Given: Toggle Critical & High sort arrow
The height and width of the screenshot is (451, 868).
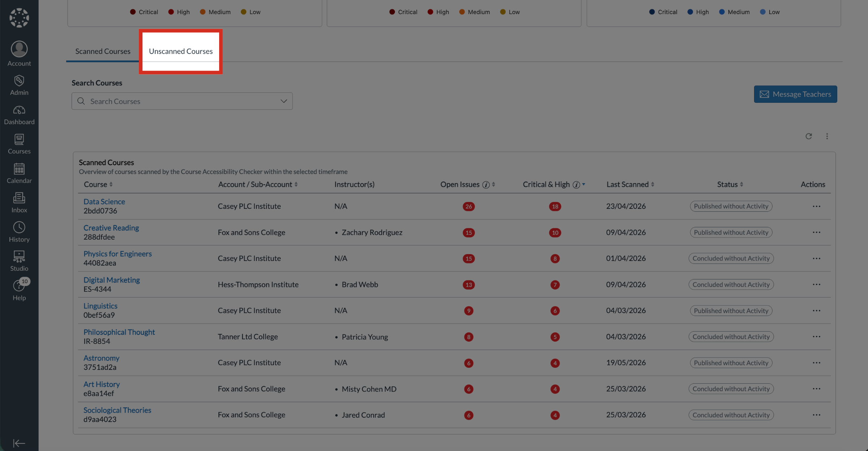Looking at the screenshot, I should point(583,184).
